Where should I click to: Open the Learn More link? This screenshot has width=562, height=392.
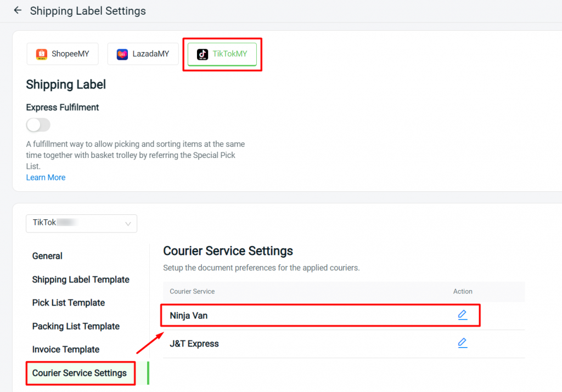tap(46, 178)
